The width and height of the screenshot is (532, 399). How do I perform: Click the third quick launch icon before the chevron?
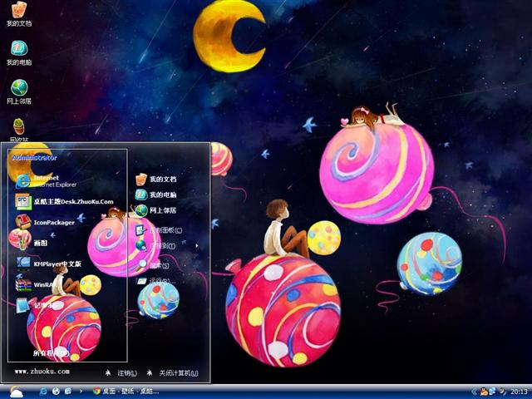pos(68,392)
